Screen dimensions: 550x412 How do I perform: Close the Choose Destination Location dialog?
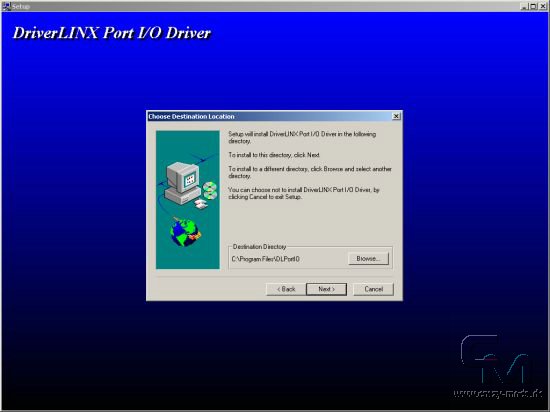point(396,116)
